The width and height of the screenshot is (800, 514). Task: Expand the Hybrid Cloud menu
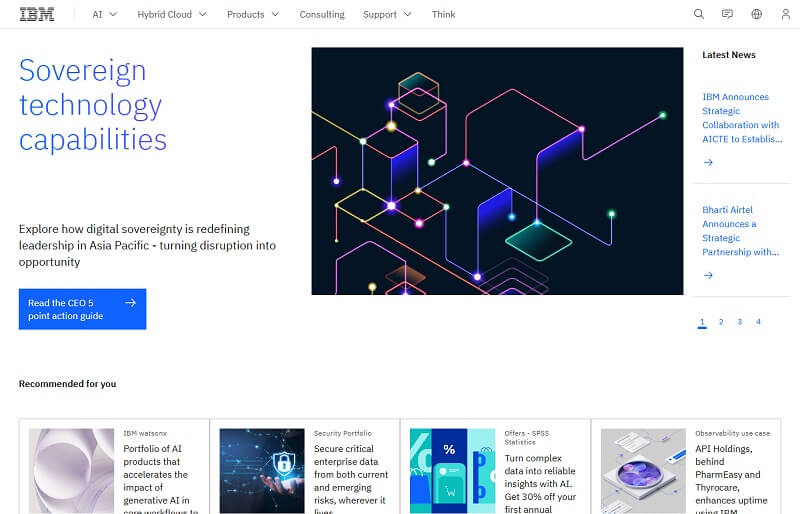171,14
